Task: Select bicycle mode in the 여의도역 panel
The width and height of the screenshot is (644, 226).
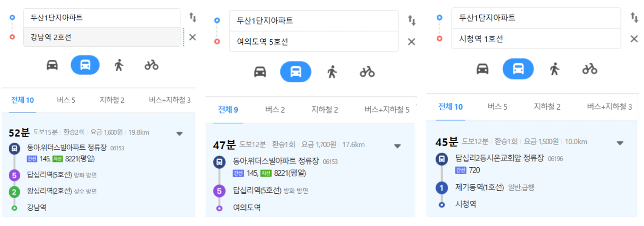Action: [367, 72]
